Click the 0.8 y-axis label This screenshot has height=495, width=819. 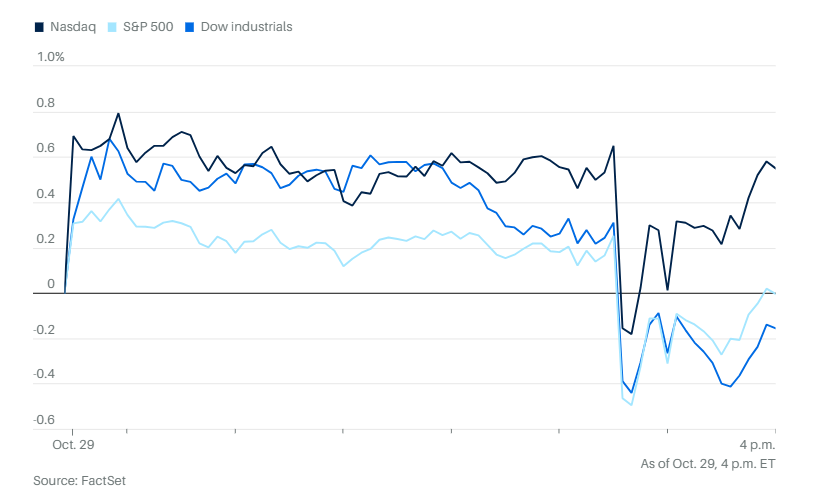(46, 103)
